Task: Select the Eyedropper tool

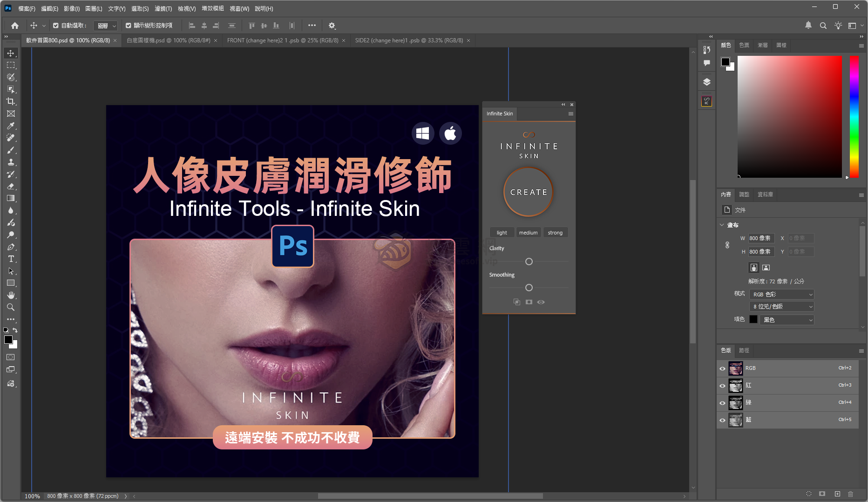Action: click(11, 126)
